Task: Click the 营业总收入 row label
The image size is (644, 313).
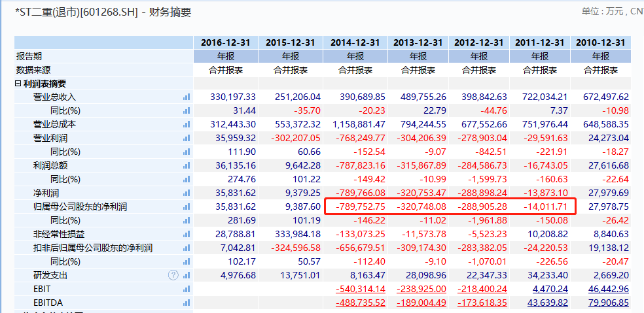Action: point(54,97)
